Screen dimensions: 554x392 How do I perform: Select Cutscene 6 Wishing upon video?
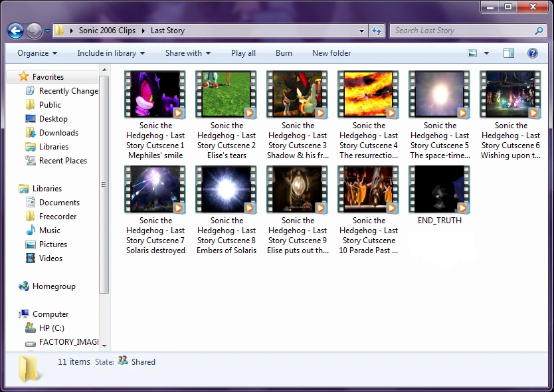pyautogui.click(x=511, y=116)
